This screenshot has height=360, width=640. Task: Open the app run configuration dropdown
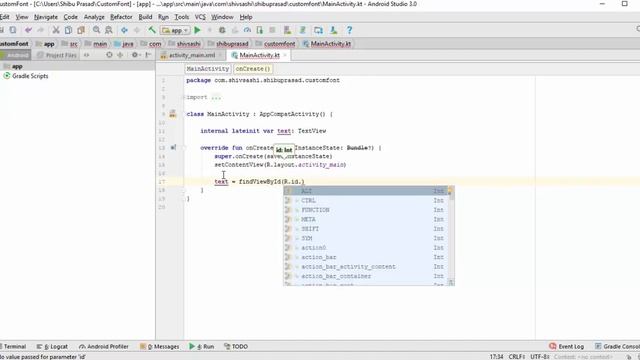[175, 30]
